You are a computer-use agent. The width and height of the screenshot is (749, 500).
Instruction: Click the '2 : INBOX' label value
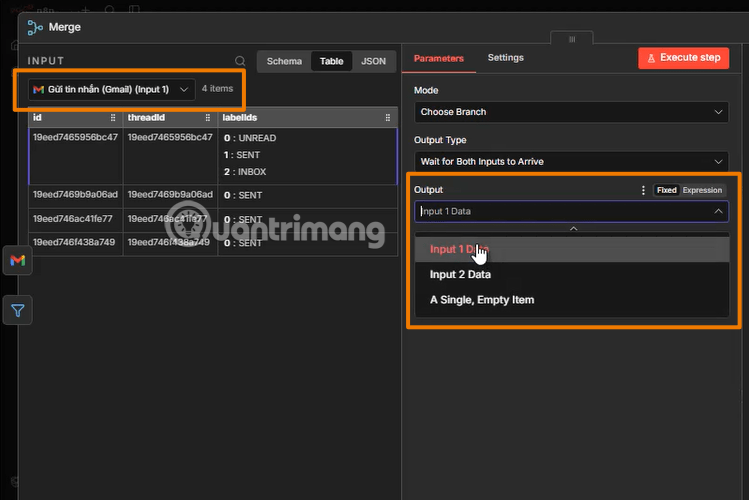(245, 171)
